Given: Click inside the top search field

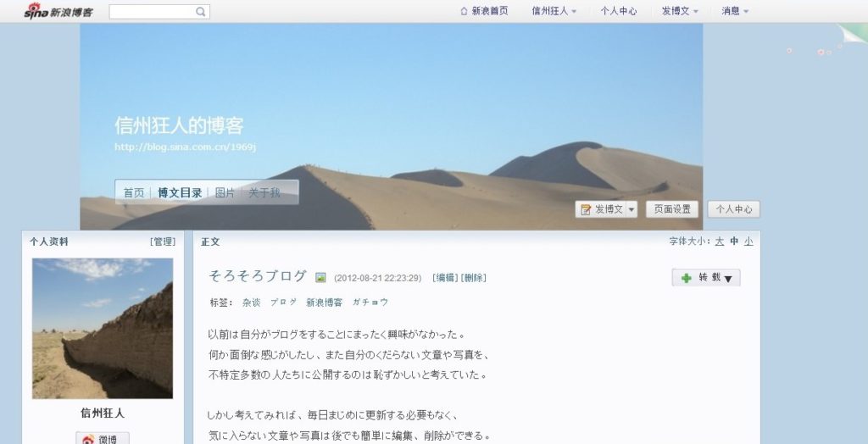Looking at the screenshot, I should [153, 11].
